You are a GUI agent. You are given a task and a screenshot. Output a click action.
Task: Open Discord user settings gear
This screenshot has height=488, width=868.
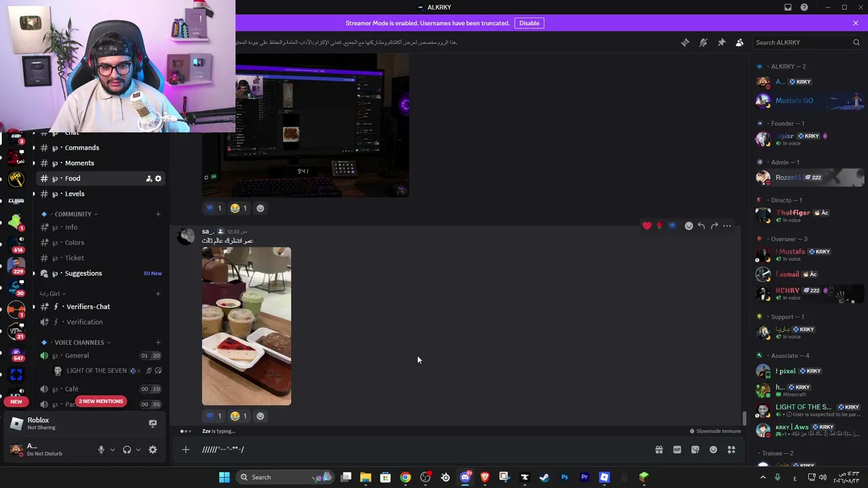point(153,450)
